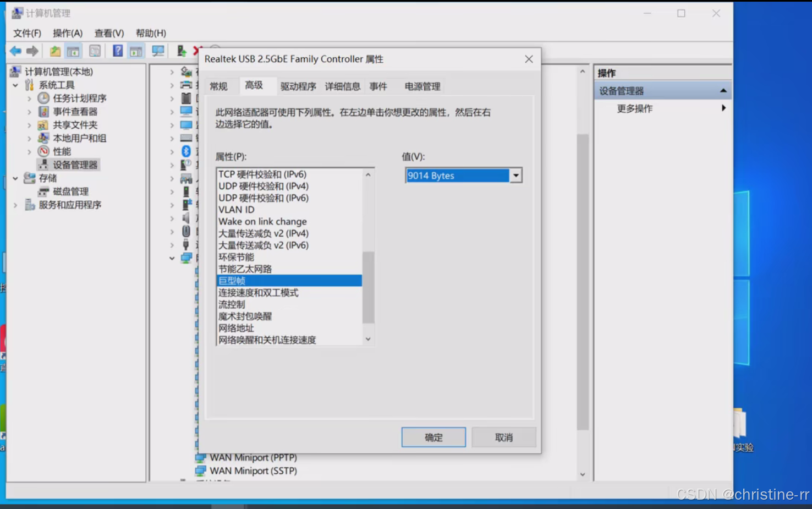Click the game controller icon in device list
The width and height of the screenshot is (812, 509).
186,178
